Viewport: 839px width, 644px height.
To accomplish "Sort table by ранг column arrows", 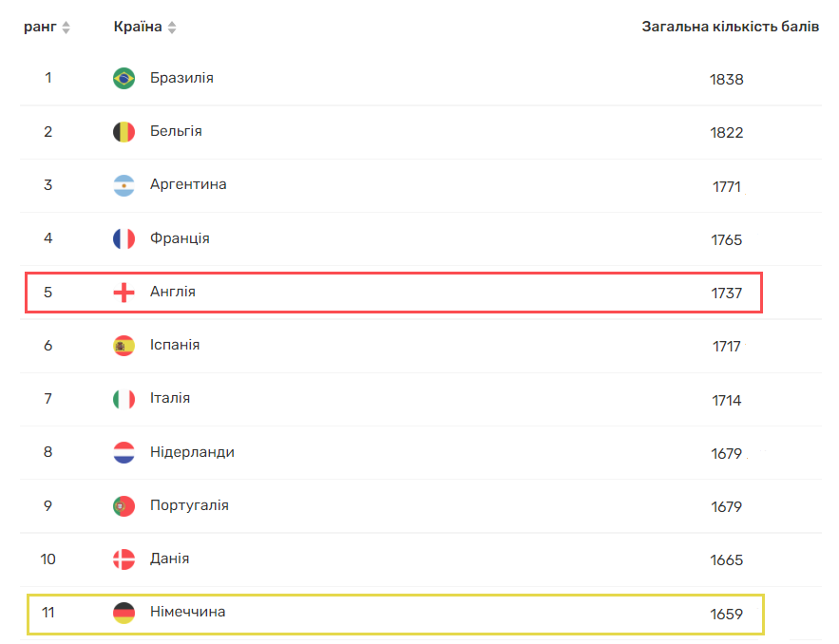I will [66, 28].
